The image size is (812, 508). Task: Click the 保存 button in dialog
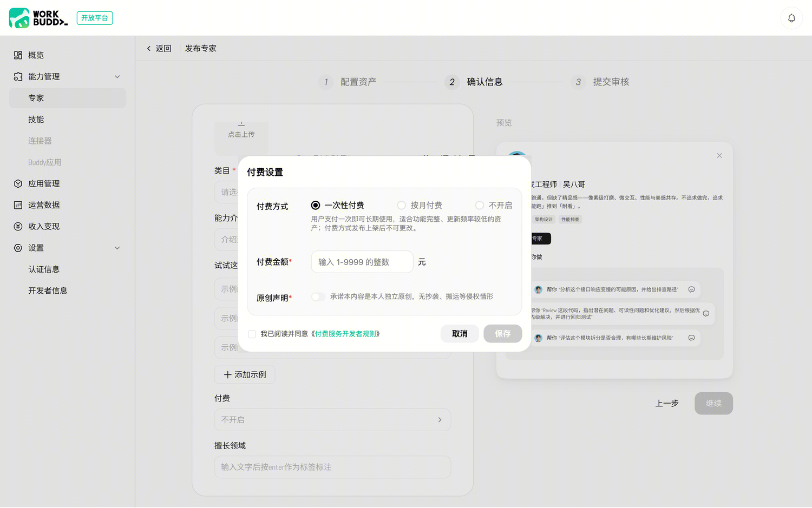point(503,334)
